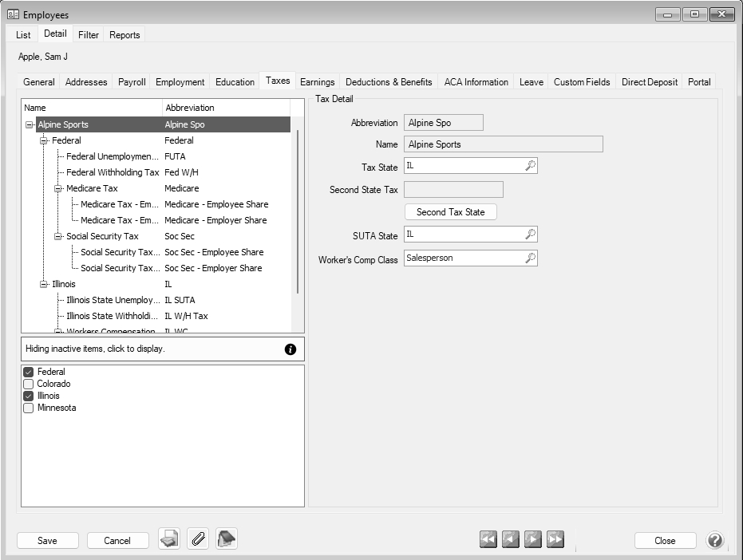Image resolution: width=743 pixels, height=560 pixels.
Task: Go to the previous employee record
Action: click(511, 540)
